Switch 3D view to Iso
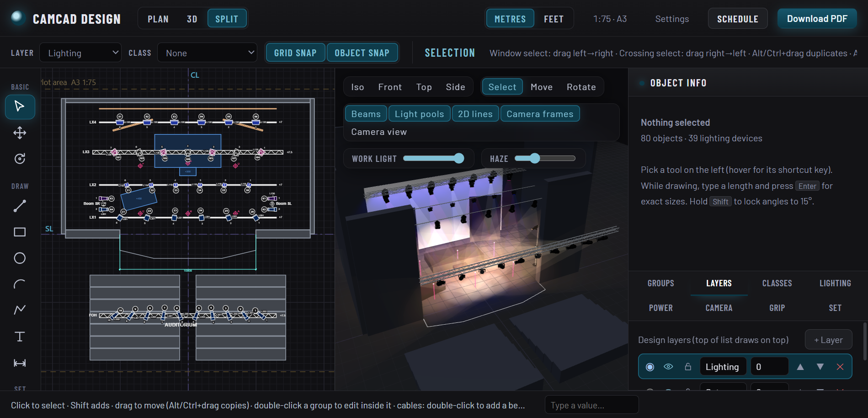 pos(357,87)
